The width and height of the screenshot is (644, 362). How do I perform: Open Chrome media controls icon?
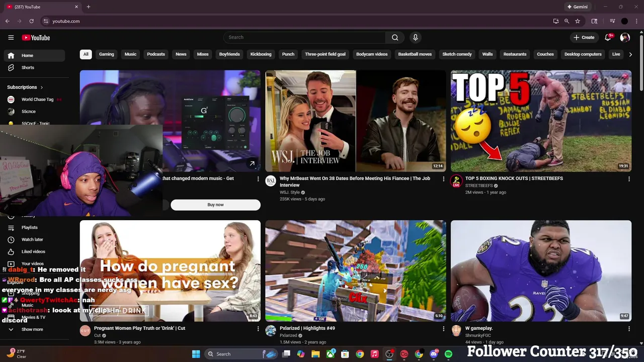point(612,21)
